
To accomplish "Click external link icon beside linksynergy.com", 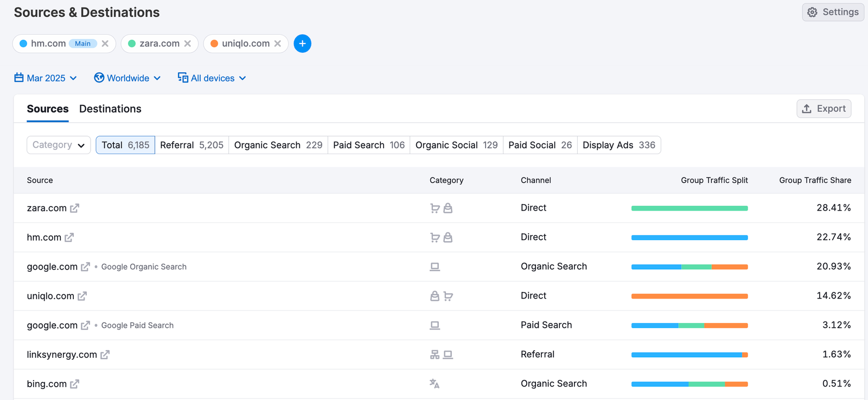I will (x=105, y=355).
